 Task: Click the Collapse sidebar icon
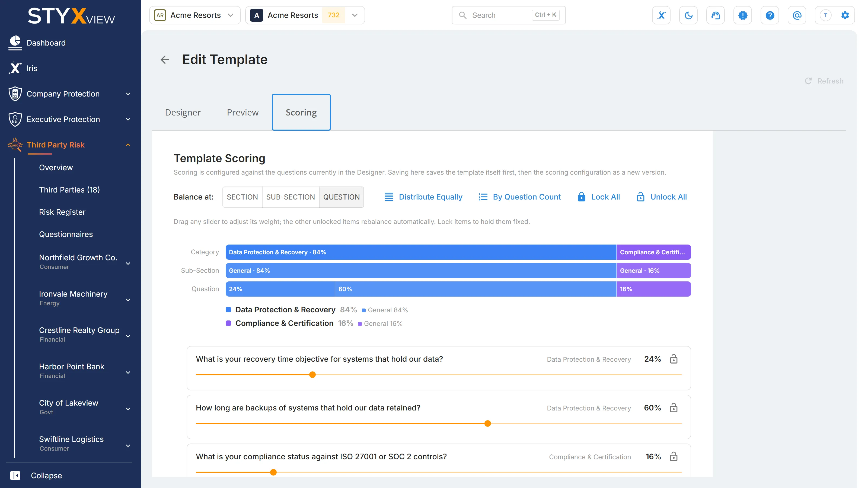click(x=15, y=475)
